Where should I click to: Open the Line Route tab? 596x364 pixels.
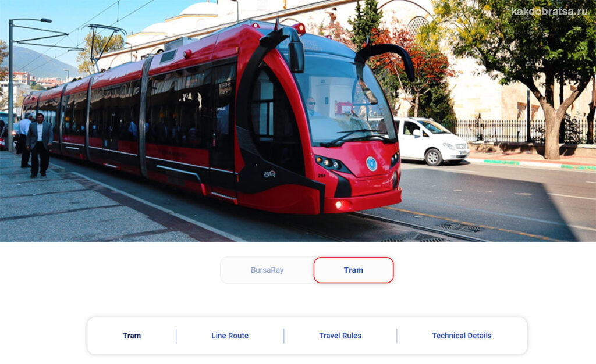coord(230,336)
